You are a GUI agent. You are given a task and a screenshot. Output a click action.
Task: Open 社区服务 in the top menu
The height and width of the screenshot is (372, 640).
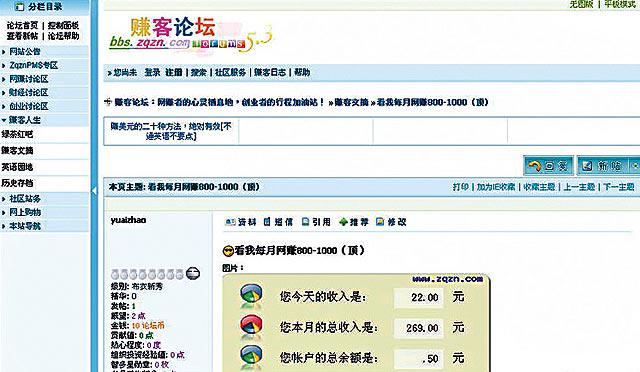click(x=230, y=73)
